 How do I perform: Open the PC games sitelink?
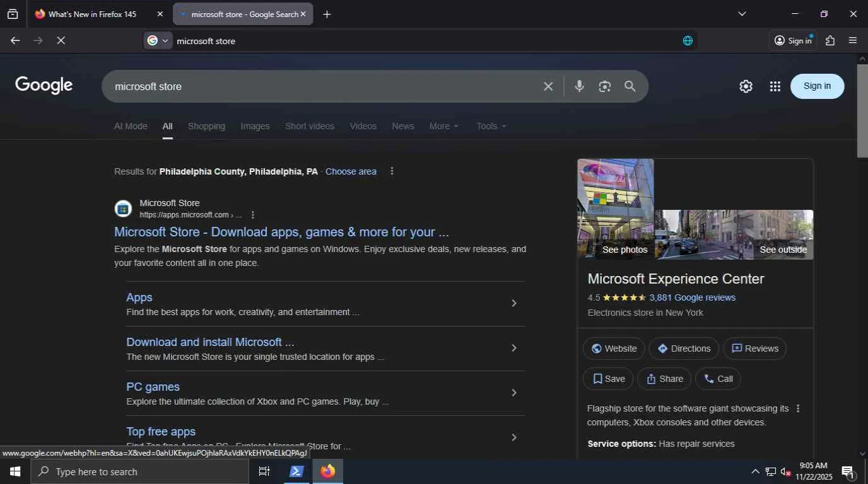pos(153,387)
